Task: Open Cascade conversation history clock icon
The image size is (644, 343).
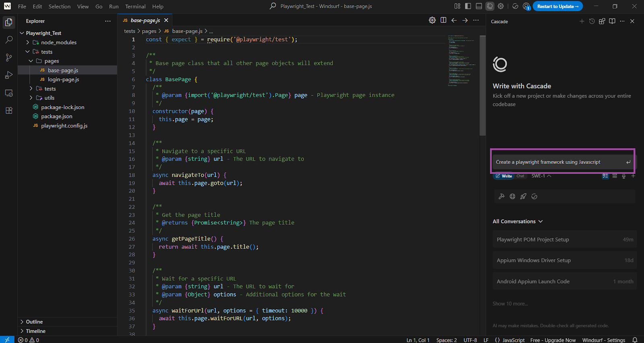Action: point(592,21)
